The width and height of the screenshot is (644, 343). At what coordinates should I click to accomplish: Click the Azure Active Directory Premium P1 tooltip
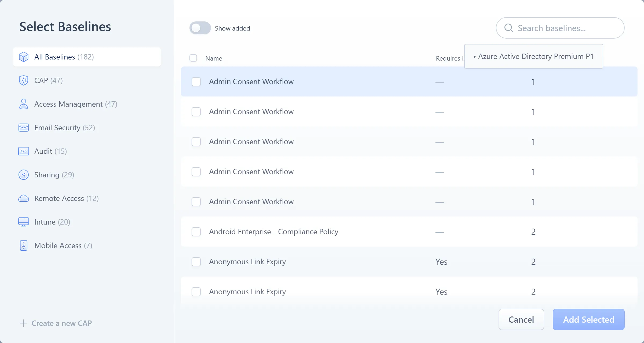[x=533, y=56]
